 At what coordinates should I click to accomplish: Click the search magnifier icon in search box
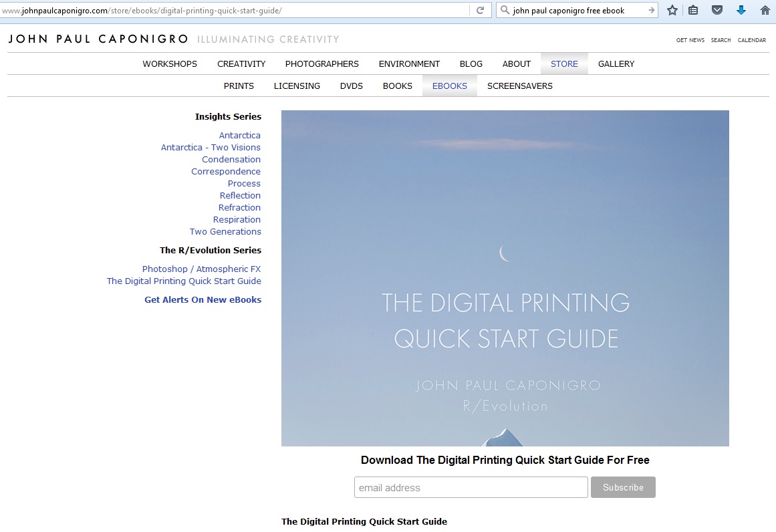(x=505, y=10)
